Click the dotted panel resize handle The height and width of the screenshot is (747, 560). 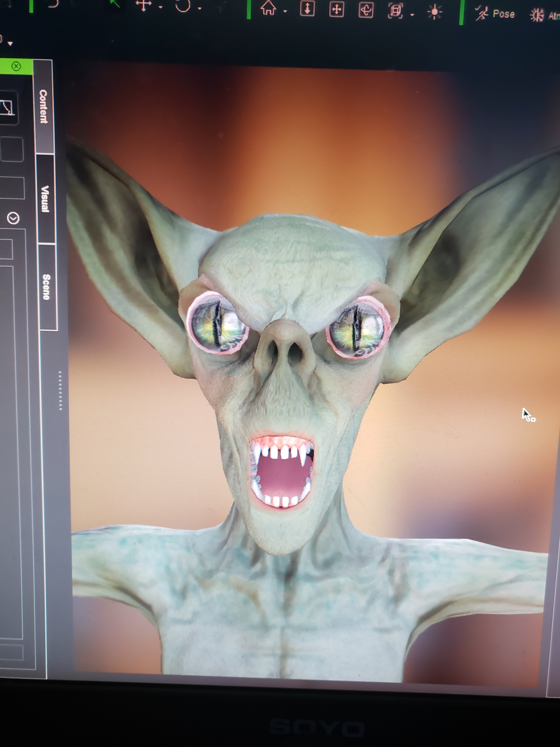[x=60, y=391]
